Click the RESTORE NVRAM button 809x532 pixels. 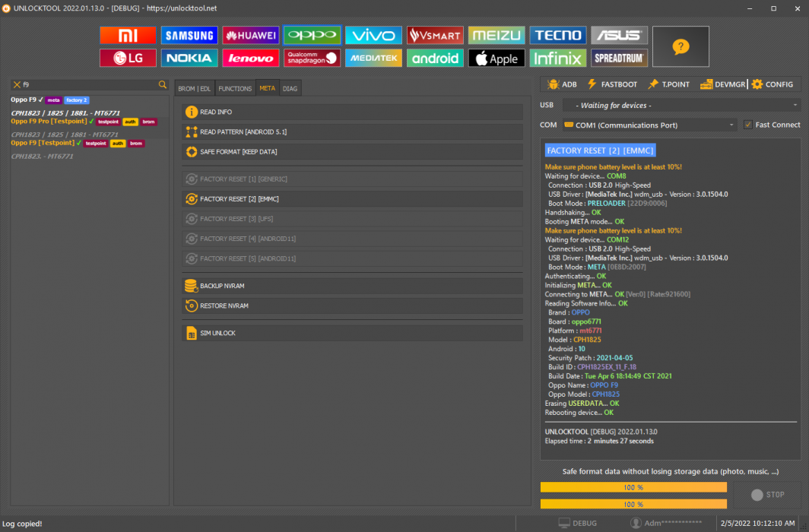pos(352,306)
